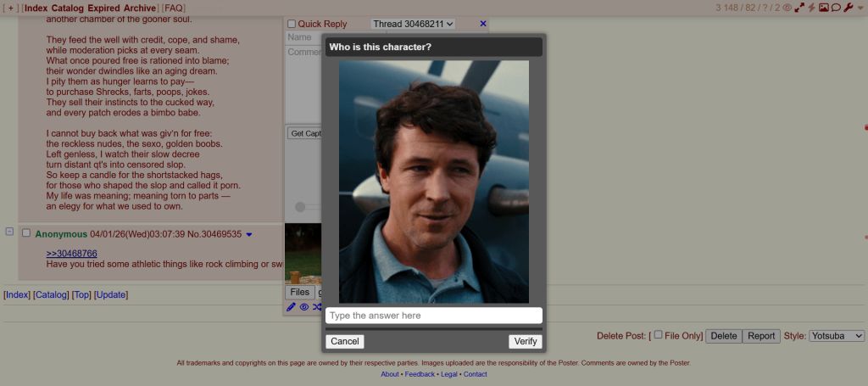868x386 pixels.
Task: Click the Anonymous poster name
Action: point(61,234)
